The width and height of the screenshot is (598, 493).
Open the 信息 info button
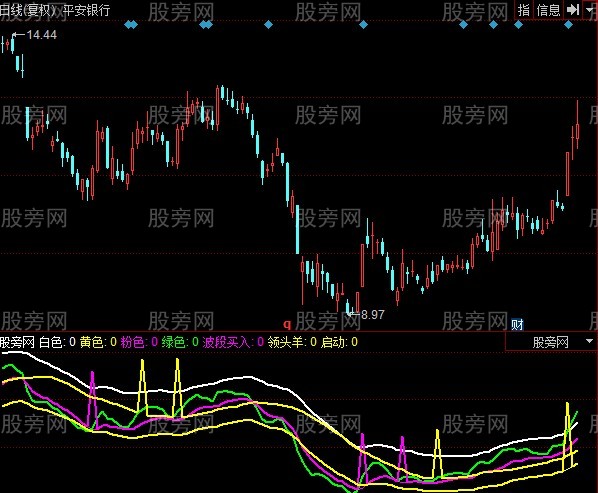[x=548, y=10]
